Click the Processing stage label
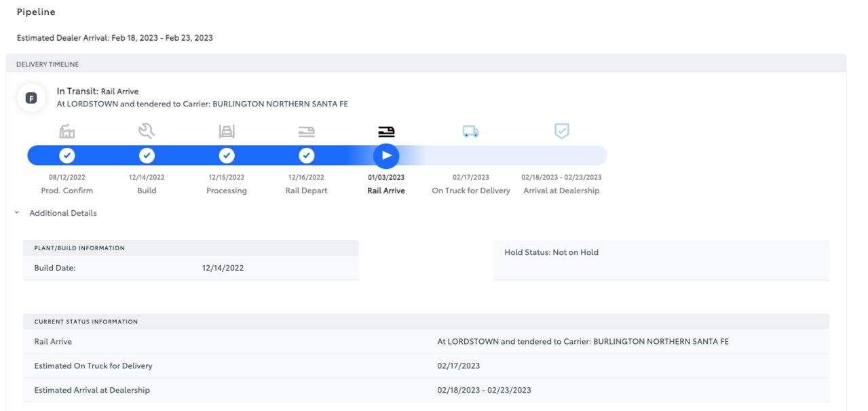The height and width of the screenshot is (411, 868). click(x=227, y=191)
